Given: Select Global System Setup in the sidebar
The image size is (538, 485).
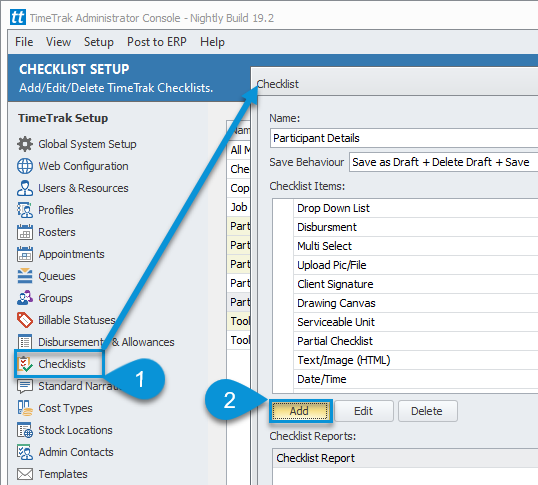Looking at the screenshot, I should 87,144.
